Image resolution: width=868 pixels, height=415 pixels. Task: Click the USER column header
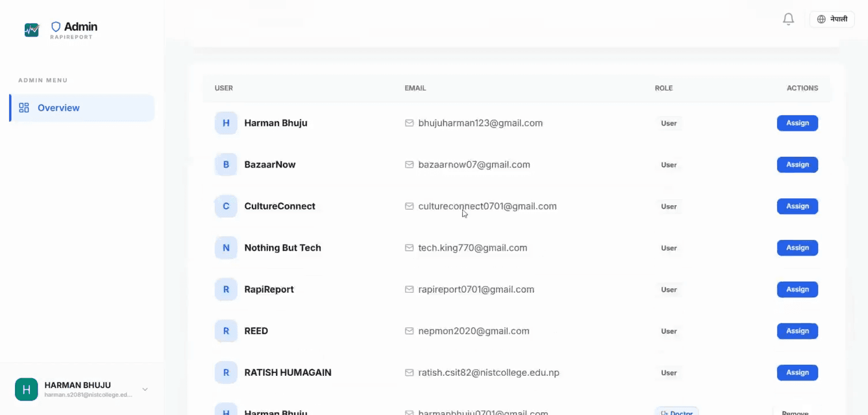224,88
